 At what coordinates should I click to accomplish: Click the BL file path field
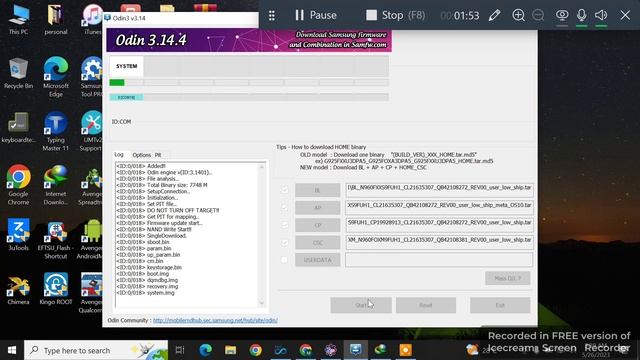tap(439, 190)
